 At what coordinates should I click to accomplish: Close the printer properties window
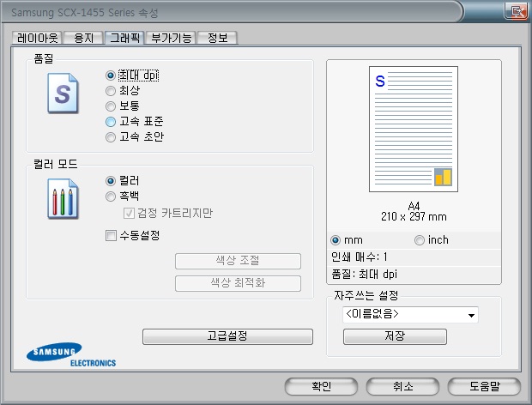pyautogui.click(x=516, y=11)
